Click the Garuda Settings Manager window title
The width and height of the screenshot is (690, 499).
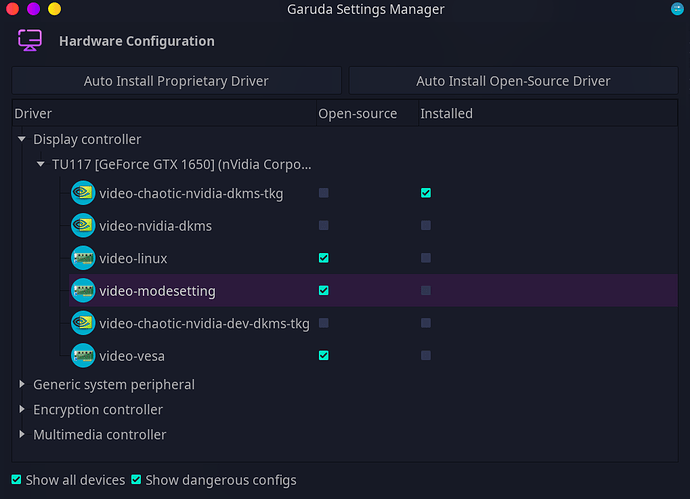click(366, 9)
